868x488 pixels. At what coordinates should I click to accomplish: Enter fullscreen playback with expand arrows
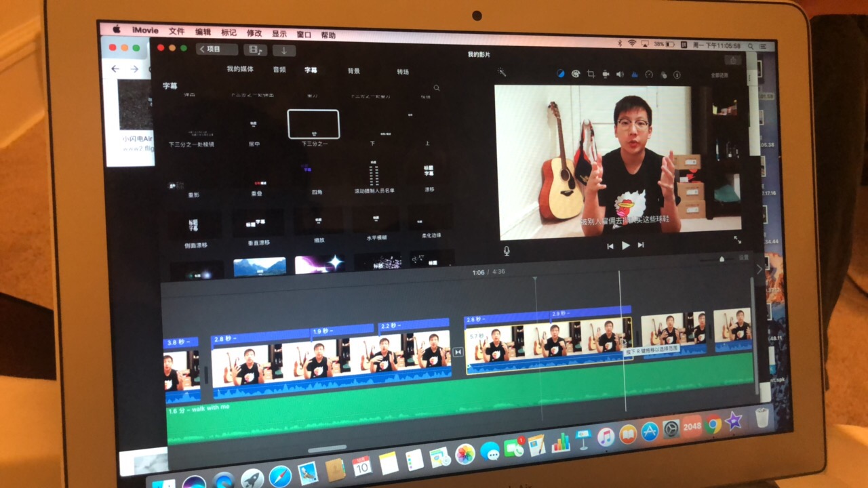click(x=737, y=240)
